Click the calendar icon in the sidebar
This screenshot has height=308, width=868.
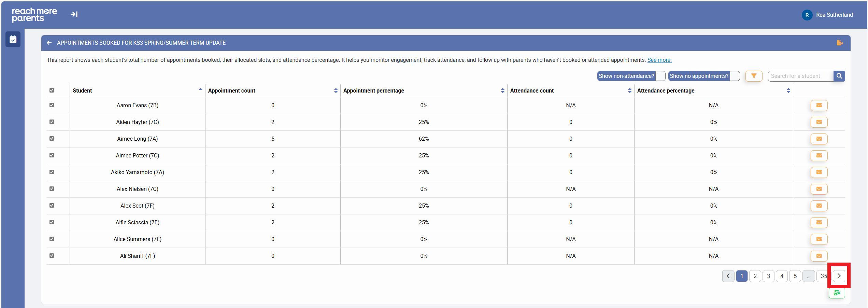click(13, 40)
